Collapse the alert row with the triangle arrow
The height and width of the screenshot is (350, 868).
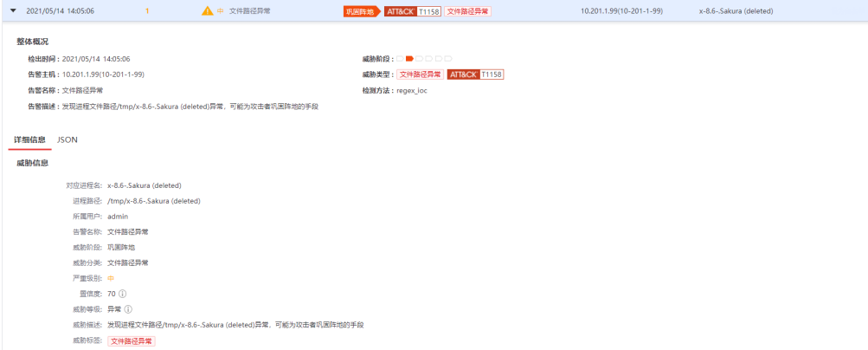[13, 11]
